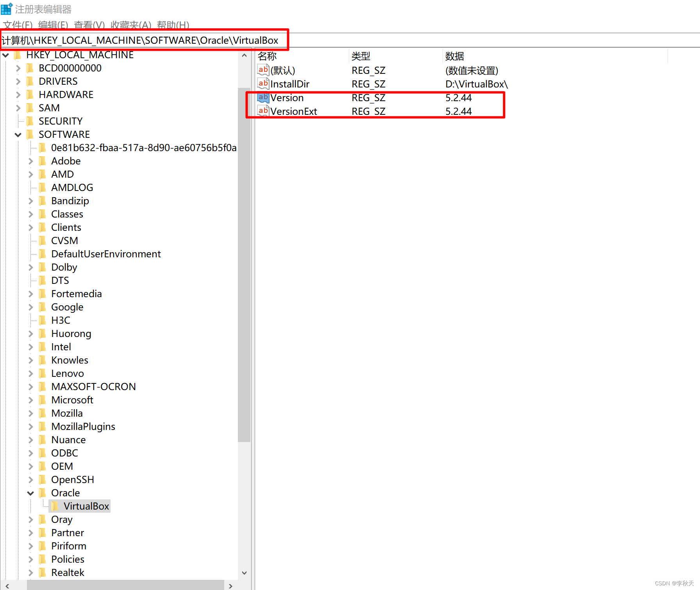The image size is (700, 590).
Task: Click the OpenSSH folder icon
Action: coord(43,480)
